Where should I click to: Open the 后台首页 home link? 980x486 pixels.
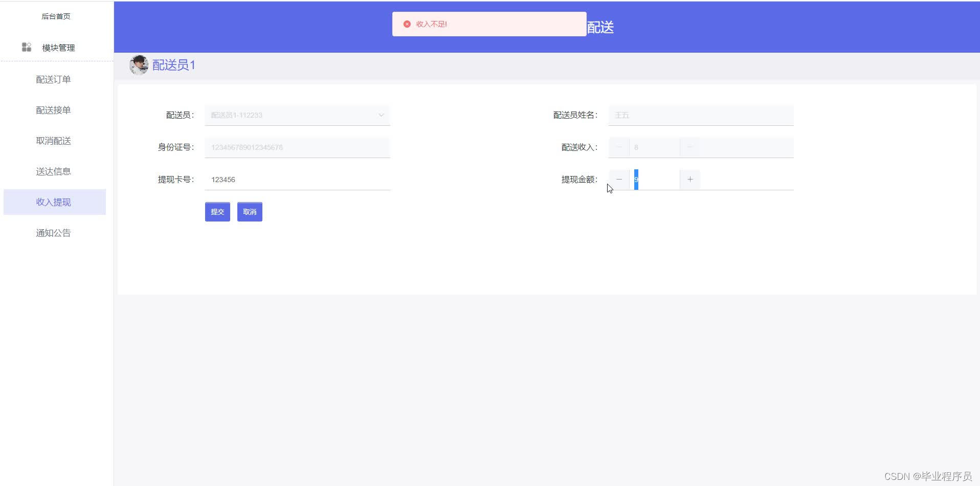point(56,16)
